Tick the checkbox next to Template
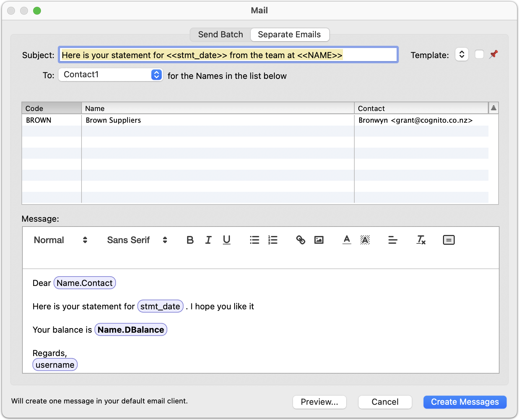This screenshot has height=420, width=519. [x=479, y=55]
